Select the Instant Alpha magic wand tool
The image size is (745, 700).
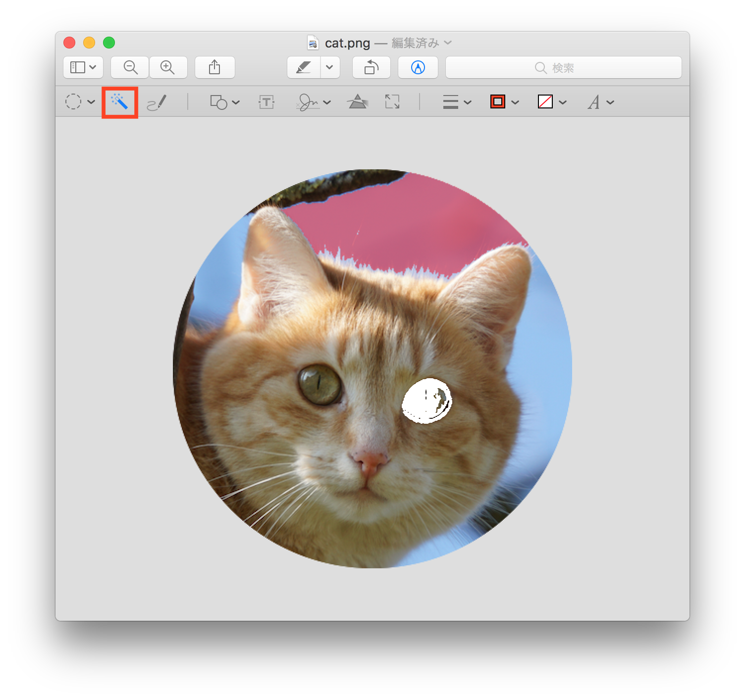pos(119,102)
